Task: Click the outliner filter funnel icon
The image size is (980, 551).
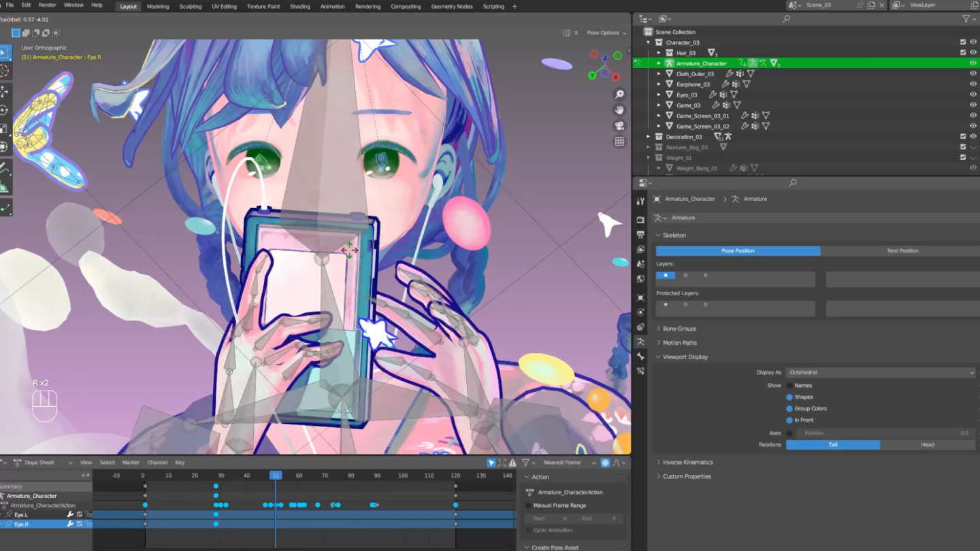Action: 966,19
